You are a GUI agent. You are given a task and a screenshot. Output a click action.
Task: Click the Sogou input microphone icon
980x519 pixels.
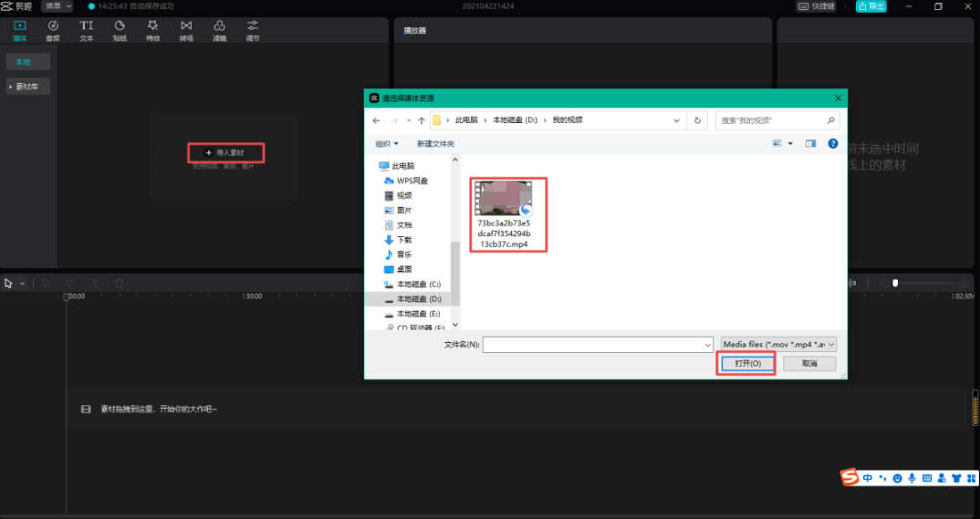click(912, 478)
